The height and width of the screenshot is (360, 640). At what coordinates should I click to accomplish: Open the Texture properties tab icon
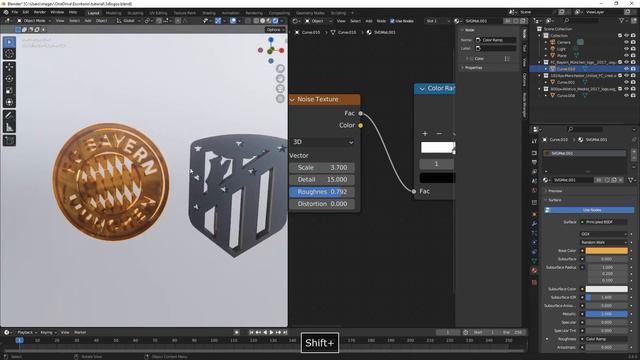coord(534,282)
